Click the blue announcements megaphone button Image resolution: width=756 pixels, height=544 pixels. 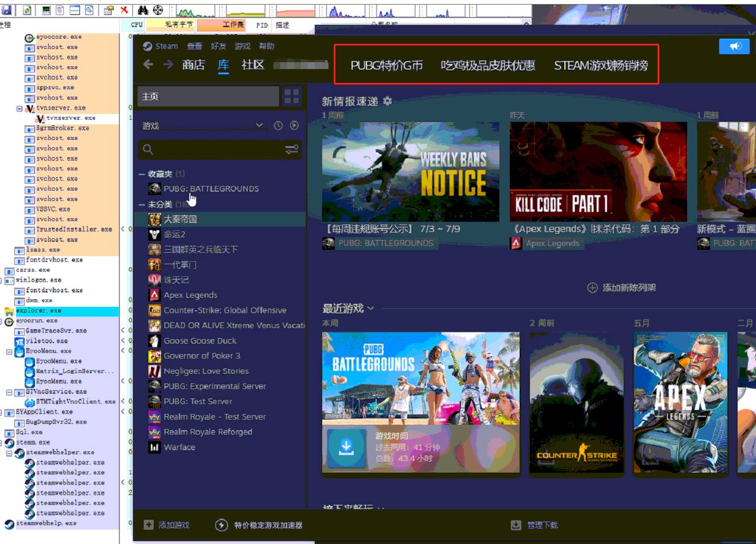pyautogui.click(x=735, y=47)
